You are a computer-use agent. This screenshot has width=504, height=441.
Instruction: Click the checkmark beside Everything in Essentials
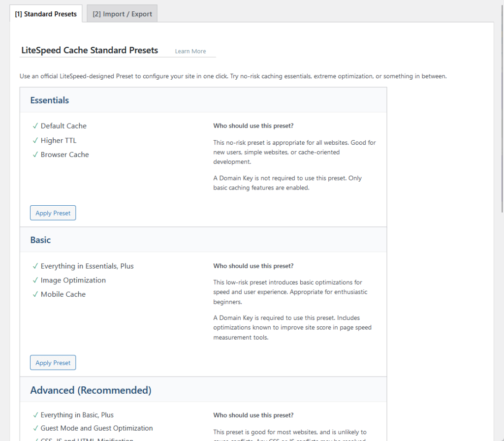tap(35, 266)
